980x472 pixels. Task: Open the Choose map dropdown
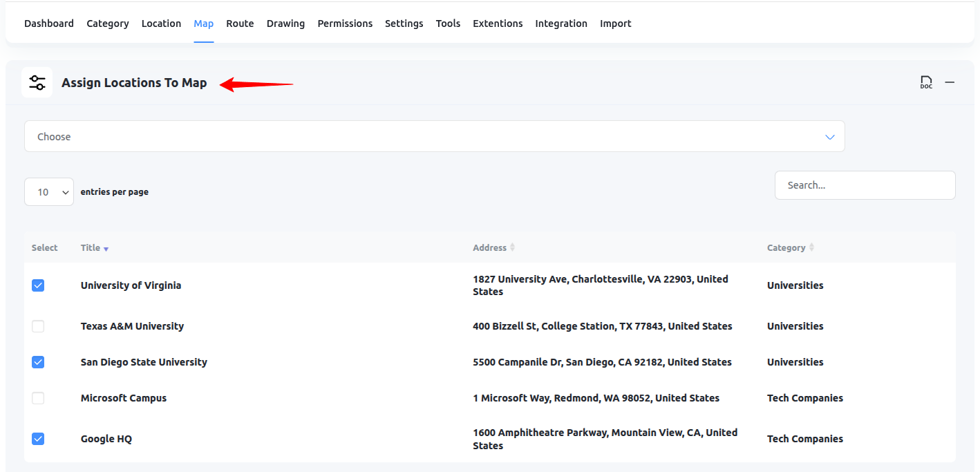pos(434,137)
